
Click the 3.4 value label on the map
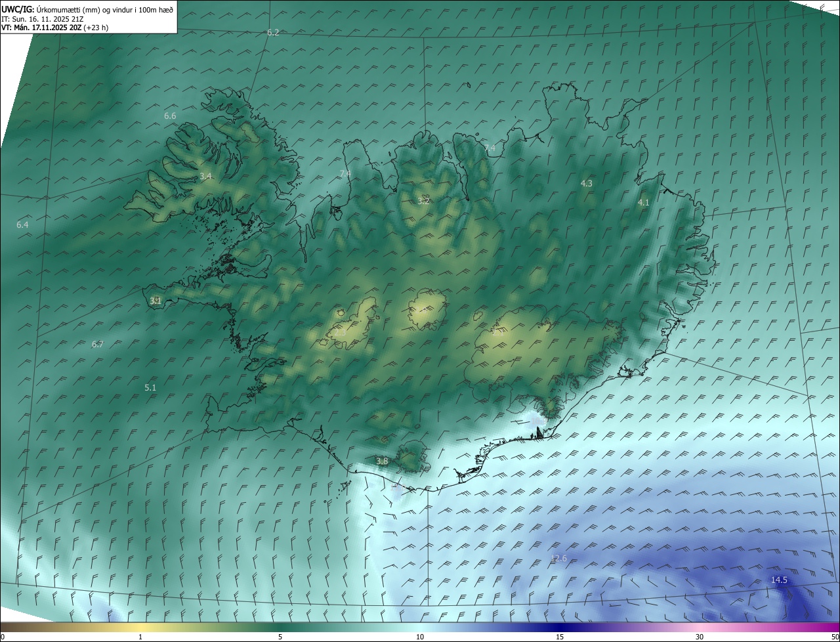(205, 176)
